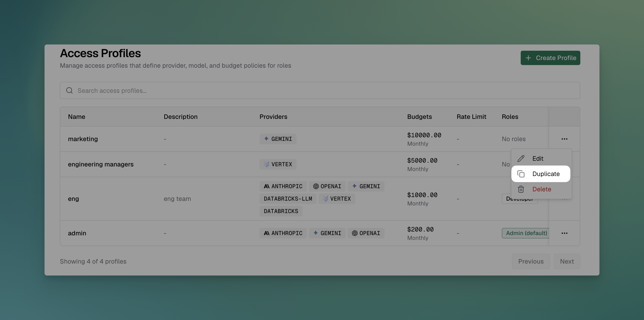Click the $5000.00 budget value
644x320 pixels.
click(x=422, y=160)
